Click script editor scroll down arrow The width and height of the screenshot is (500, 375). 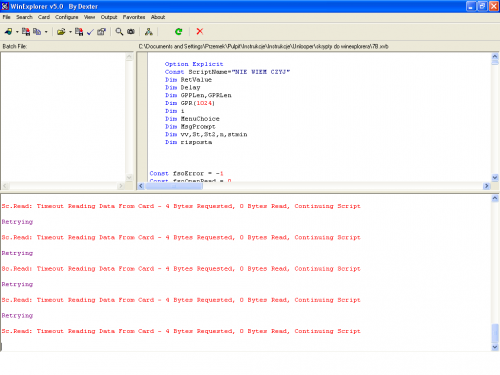(x=495, y=178)
